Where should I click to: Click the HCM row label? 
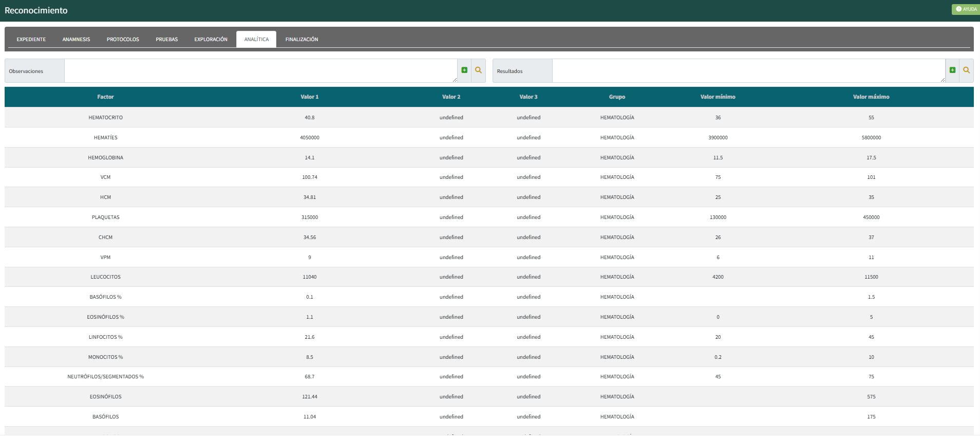click(106, 197)
